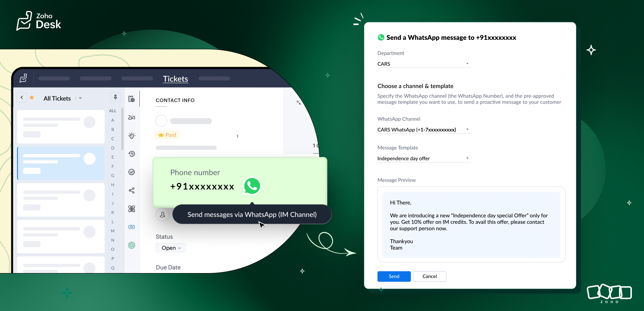This screenshot has width=644, height=311.
Task: Click the WhatsApp icon beside phone number
Action: (x=252, y=186)
